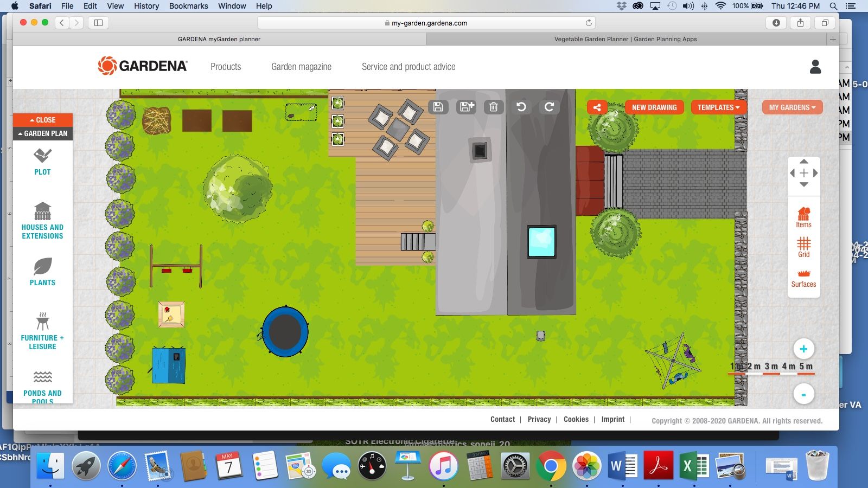Image resolution: width=868 pixels, height=488 pixels.
Task: Click the orange share icon
Action: tap(597, 107)
